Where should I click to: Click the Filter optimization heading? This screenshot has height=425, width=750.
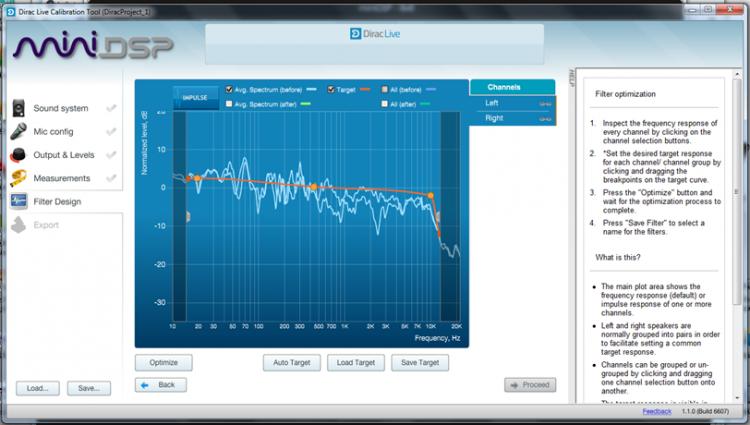point(625,94)
